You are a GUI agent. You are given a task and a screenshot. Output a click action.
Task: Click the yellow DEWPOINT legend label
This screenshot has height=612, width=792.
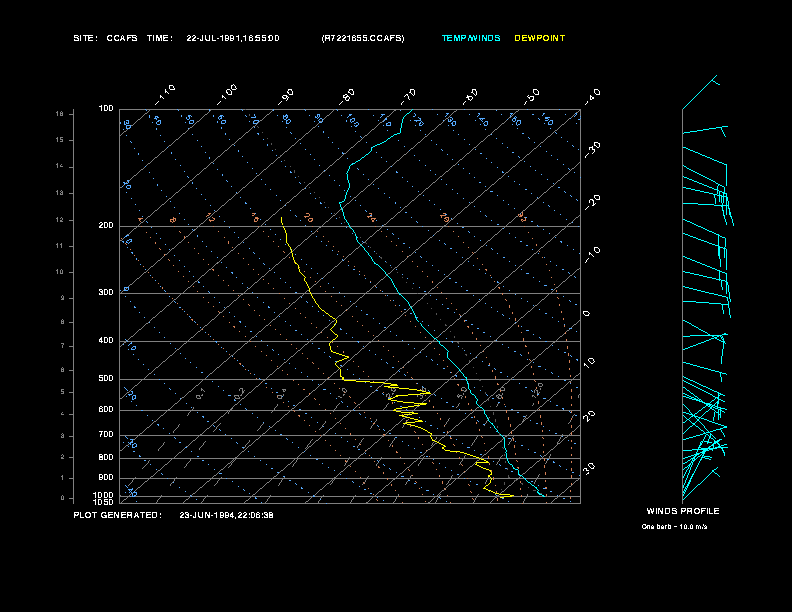tap(539, 38)
